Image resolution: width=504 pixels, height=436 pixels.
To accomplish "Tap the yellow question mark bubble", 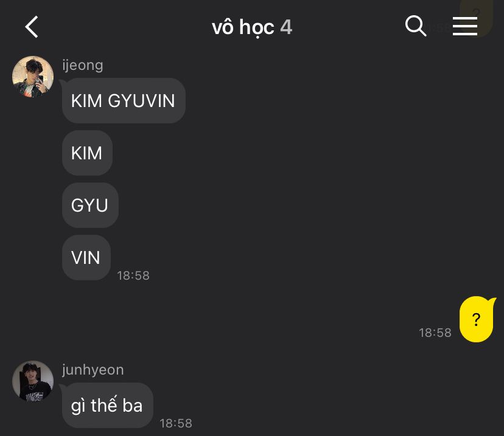I will 477,319.
